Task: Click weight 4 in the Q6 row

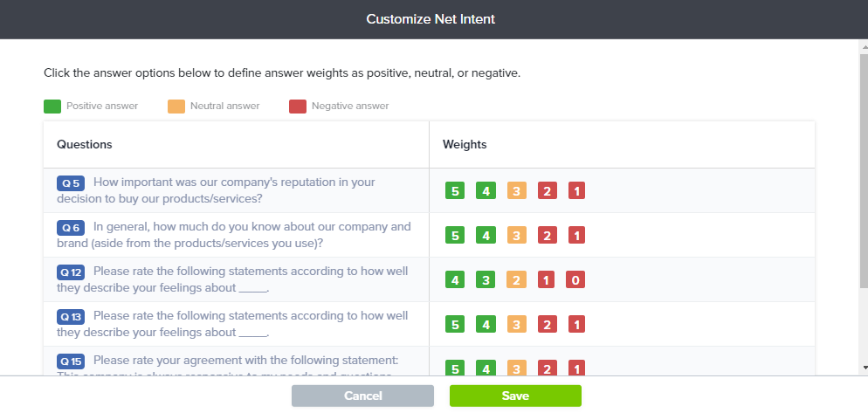Action: pyautogui.click(x=486, y=235)
